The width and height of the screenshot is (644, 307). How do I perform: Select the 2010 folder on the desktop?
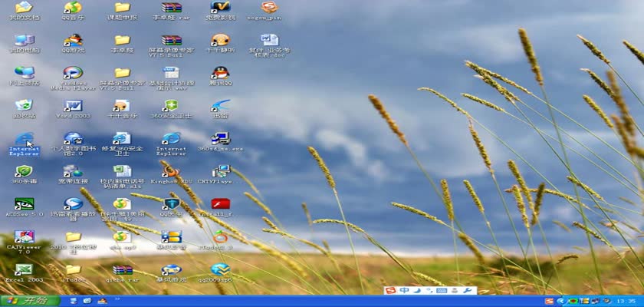pos(73,243)
